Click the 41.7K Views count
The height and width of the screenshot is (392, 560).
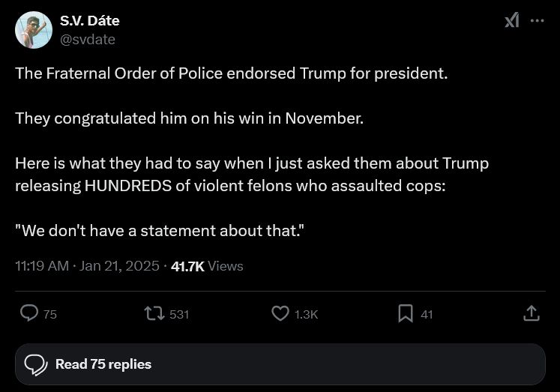[x=207, y=266]
